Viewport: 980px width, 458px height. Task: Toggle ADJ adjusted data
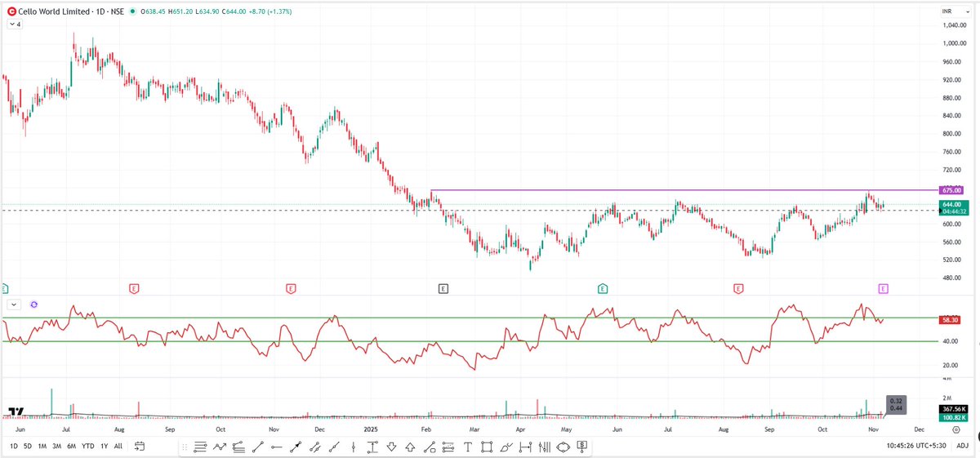(963, 446)
